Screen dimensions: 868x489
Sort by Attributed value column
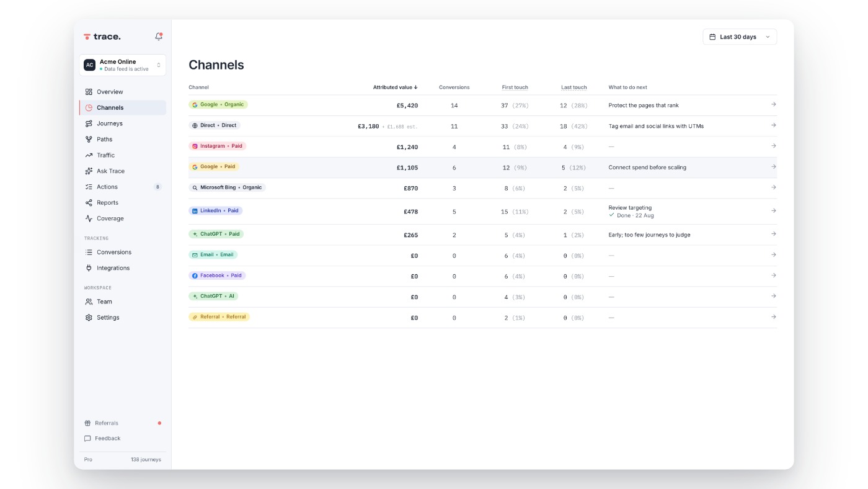tap(395, 87)
